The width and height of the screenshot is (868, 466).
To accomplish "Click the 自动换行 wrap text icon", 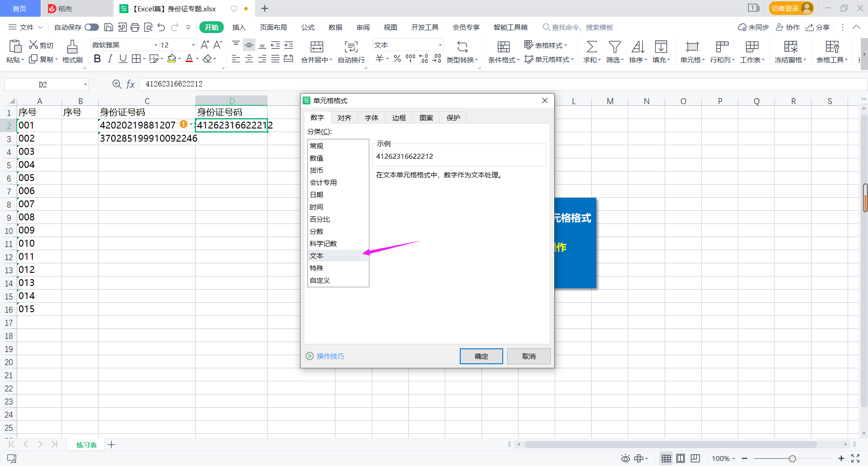I will tap(351, 47).
